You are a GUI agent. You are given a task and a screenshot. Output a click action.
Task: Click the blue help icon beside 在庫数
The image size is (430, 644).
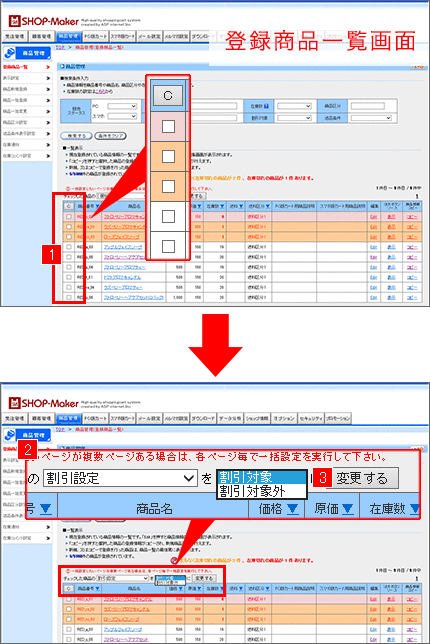click(x=266, y=106)
